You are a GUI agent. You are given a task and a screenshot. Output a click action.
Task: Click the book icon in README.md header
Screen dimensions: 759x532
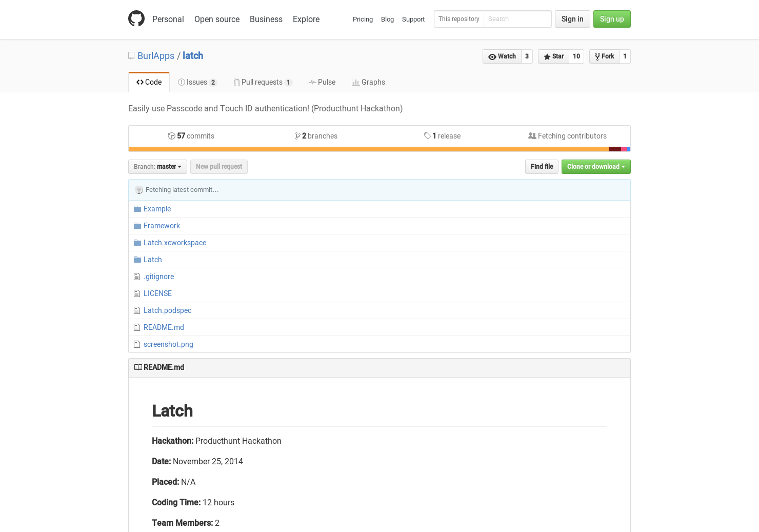138,367
